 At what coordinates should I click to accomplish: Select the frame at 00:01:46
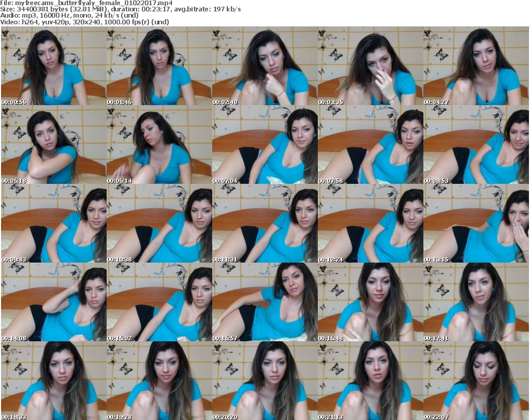click(159, 66)
